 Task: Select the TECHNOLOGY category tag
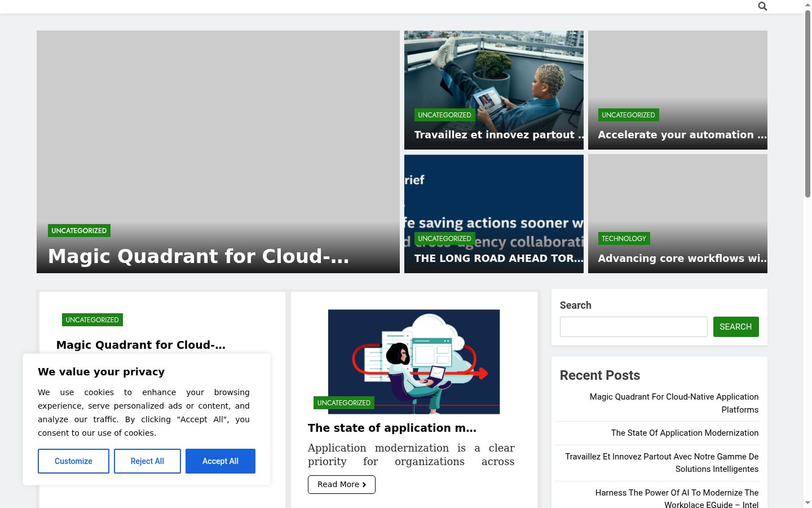point(624,239)
